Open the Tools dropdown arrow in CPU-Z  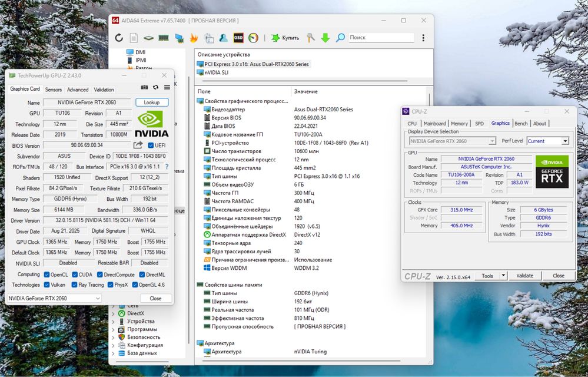(x=504, y=276)
